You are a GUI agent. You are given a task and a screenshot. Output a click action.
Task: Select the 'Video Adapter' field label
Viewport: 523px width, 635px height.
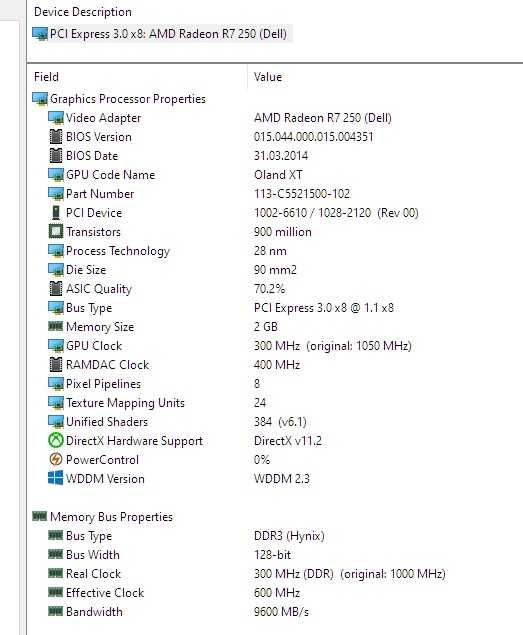[x=103, y=118]
